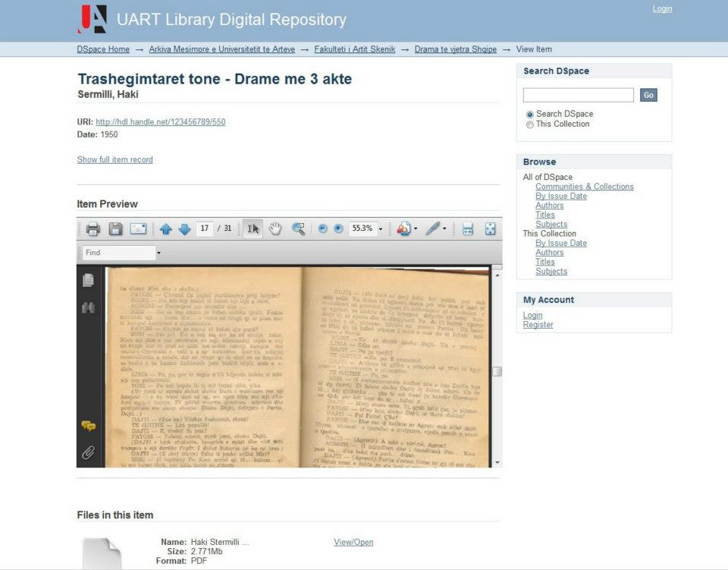Viewport: 728px width, 570px height.
Task: Go to previous page with up arrow
Action: [166, 229]
